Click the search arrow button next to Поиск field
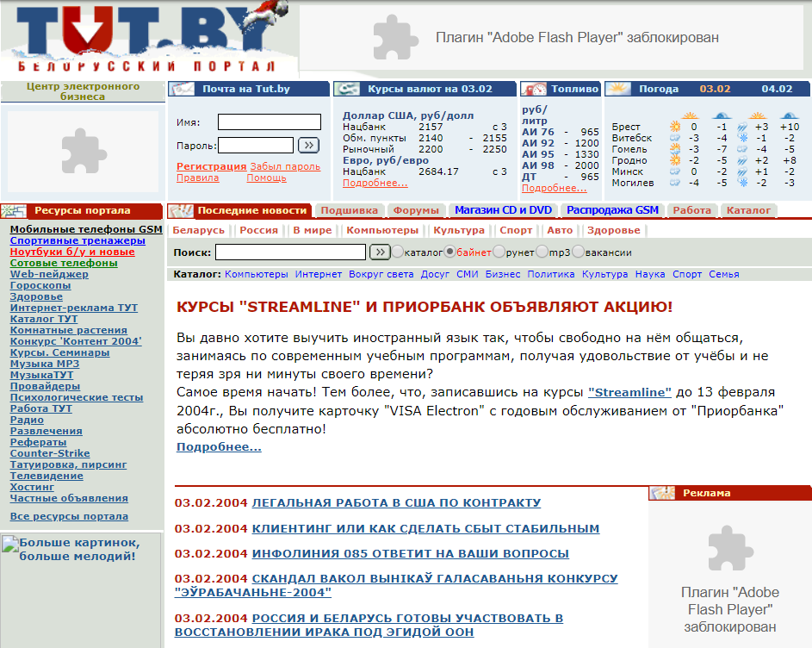The height and width of the screenshot is (648, 812). click(380, 252)
